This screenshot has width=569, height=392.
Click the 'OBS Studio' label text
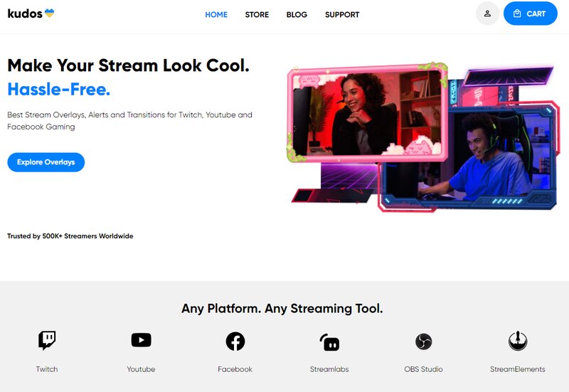tap(423, 369)
